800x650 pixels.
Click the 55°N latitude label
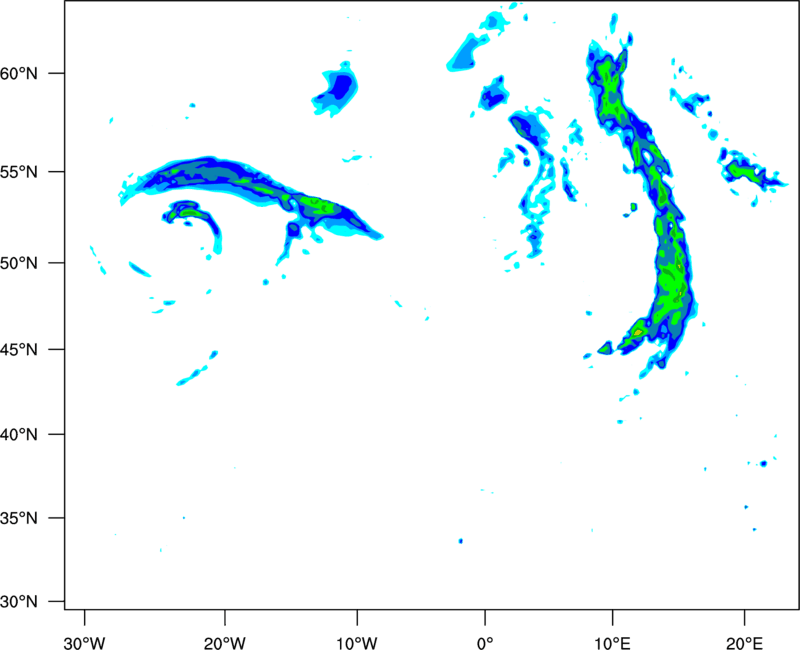[x=19, y=172]
